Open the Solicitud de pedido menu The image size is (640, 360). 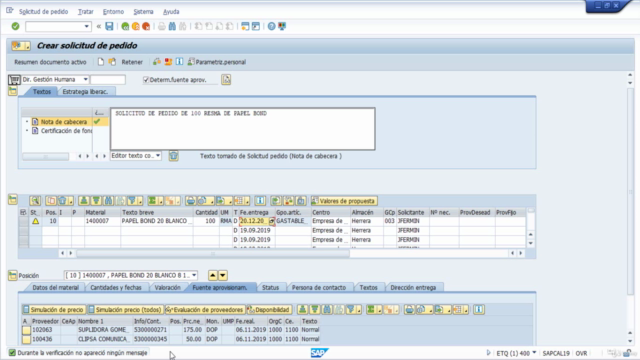tap(43, 11)
